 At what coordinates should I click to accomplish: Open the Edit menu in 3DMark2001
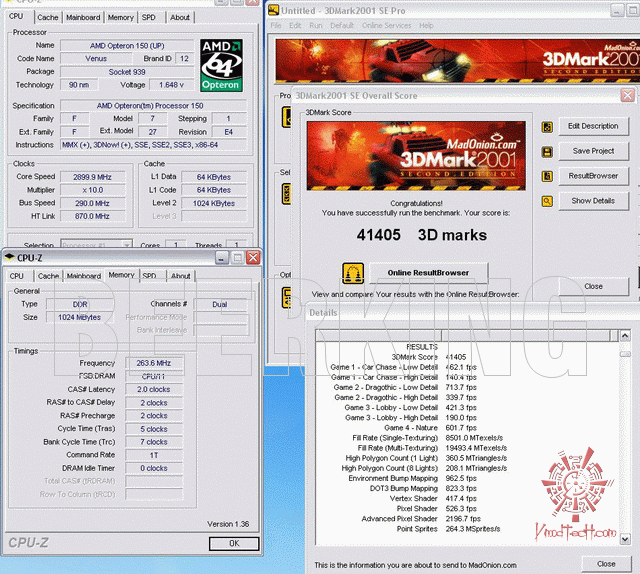[295, 26]
